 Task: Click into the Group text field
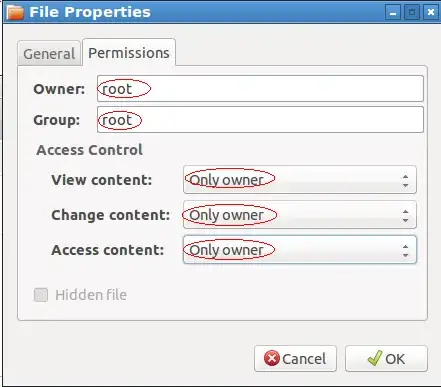260,120
